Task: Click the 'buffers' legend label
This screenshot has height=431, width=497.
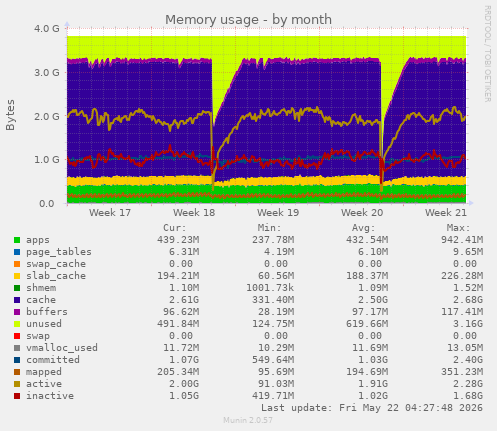Action: tap(47, 312)
